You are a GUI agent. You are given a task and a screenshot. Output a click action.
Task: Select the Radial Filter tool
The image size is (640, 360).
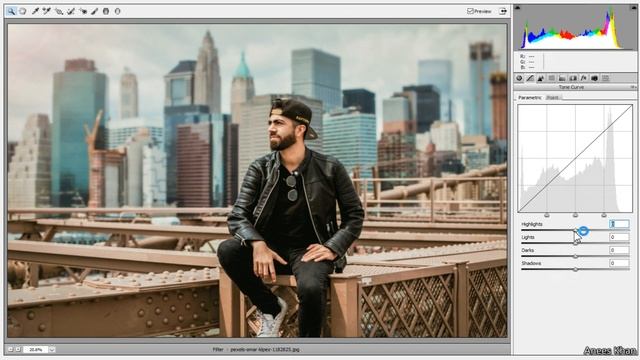coord(118,11)
